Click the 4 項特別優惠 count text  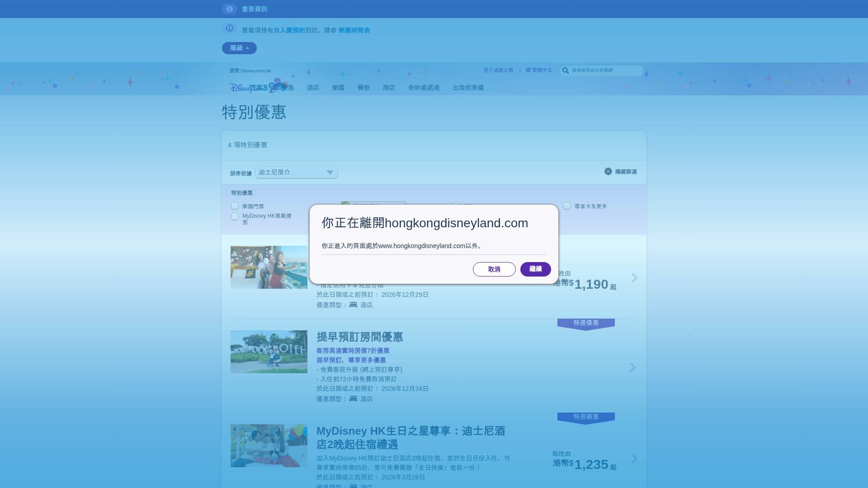pyautogui.click(x=247, y=145)
